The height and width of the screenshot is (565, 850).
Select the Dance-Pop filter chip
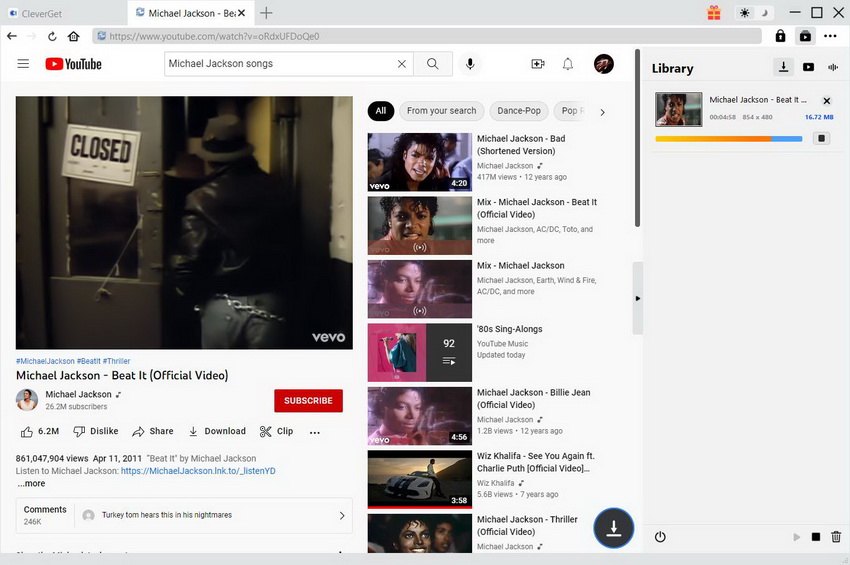519,111
